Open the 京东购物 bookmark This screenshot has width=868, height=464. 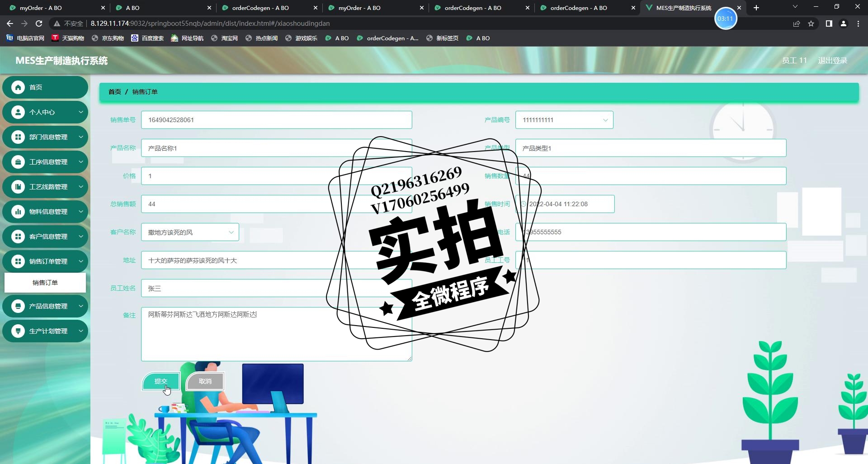[108, 38]
